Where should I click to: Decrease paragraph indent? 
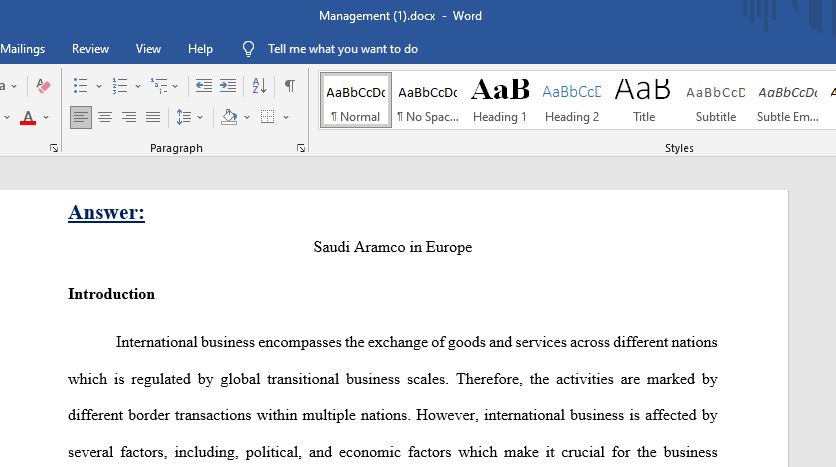click(x=204, y=85)
